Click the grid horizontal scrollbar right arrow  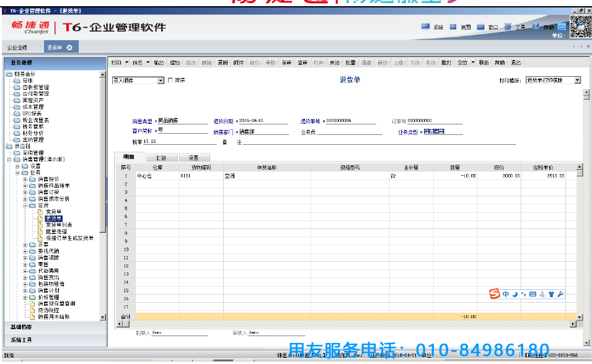coord(573,324)
